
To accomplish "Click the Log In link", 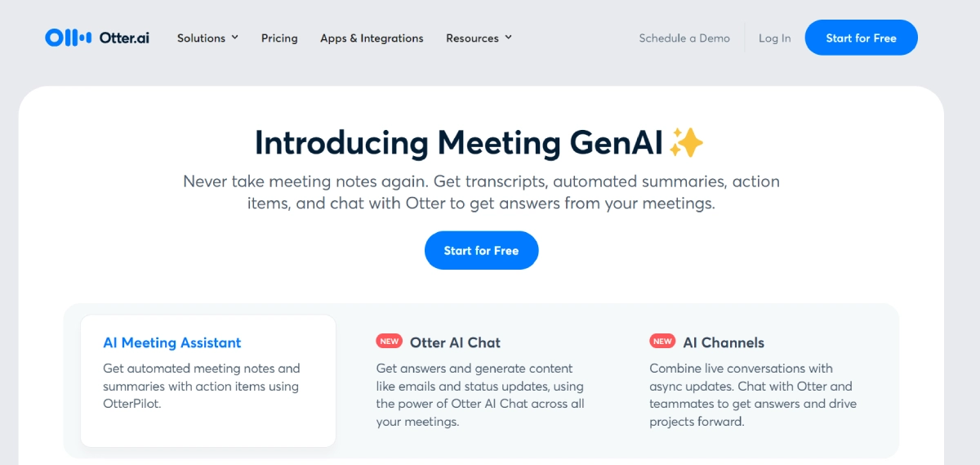I will pos(774,38).
